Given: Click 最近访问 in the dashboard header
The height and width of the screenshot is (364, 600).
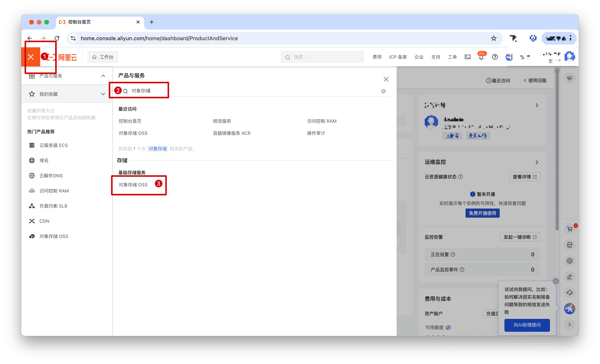Looking at the screenshot, I should point(498,81).
